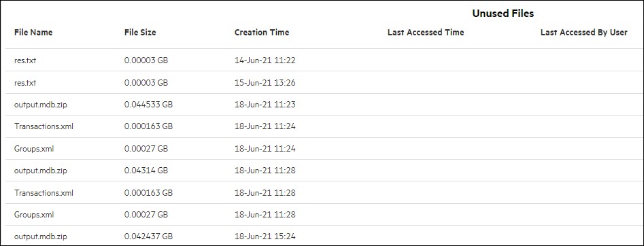Select output.mdb.zip with size 0.04314 GB

[x=322, y=171]
